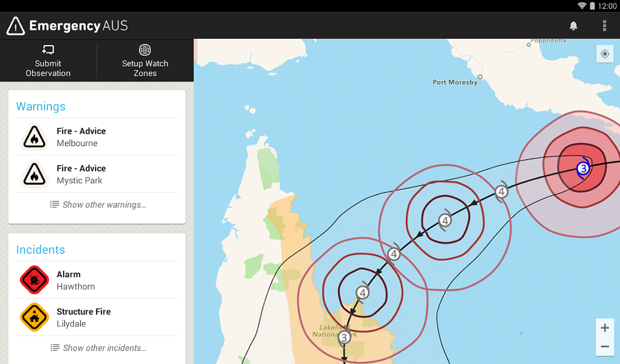Tap the EmergencyAUS warning triangle logo
This screenshot has width=620, height=364.
tap(15, 26)
